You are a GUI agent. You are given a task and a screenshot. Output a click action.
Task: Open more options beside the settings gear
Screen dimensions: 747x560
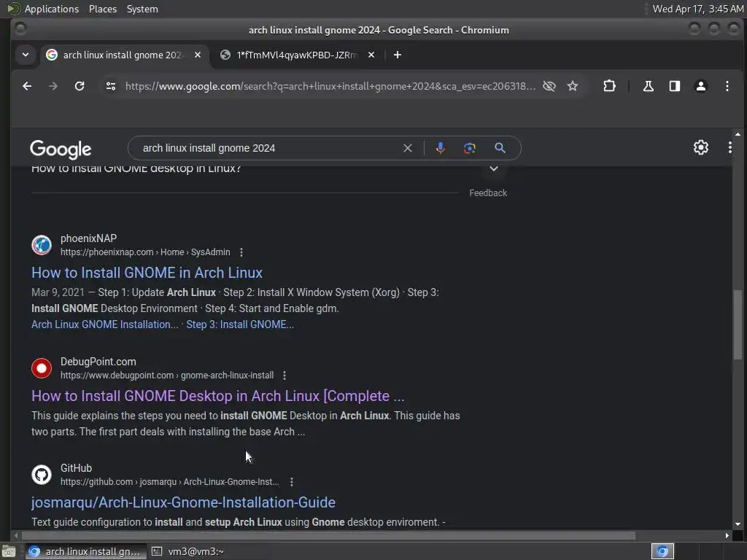click(729, 147)
